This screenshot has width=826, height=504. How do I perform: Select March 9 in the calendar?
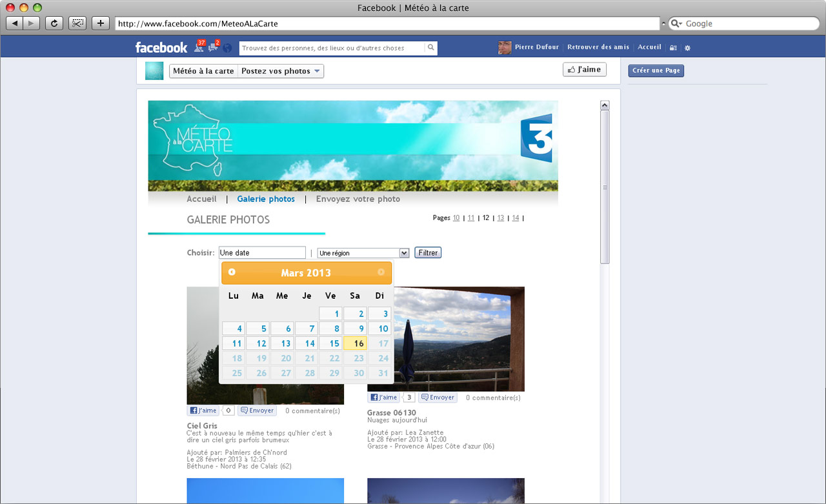355,328
